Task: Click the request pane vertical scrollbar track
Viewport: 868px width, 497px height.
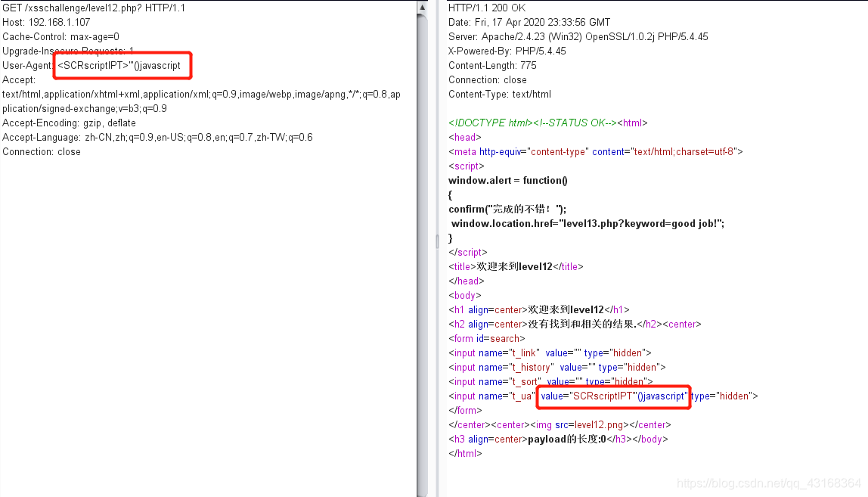Action: tap(422, 255)
